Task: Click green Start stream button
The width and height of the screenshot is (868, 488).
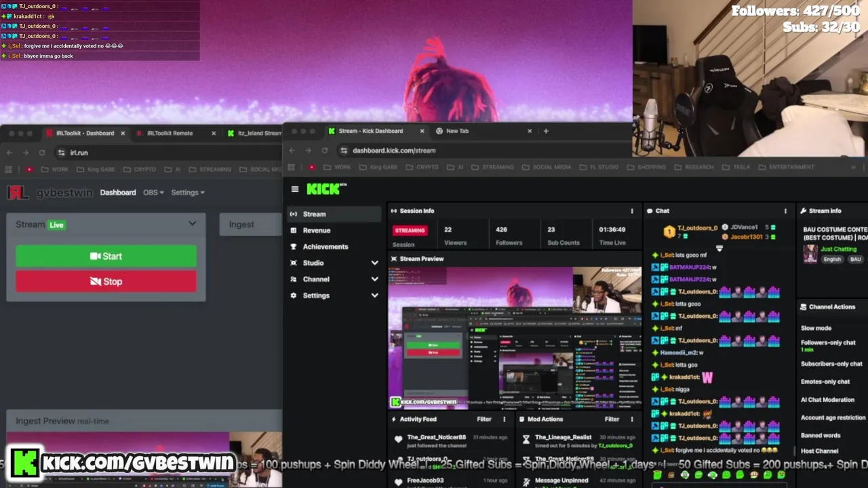Action: pyautogui.click(x=106, y=256)
